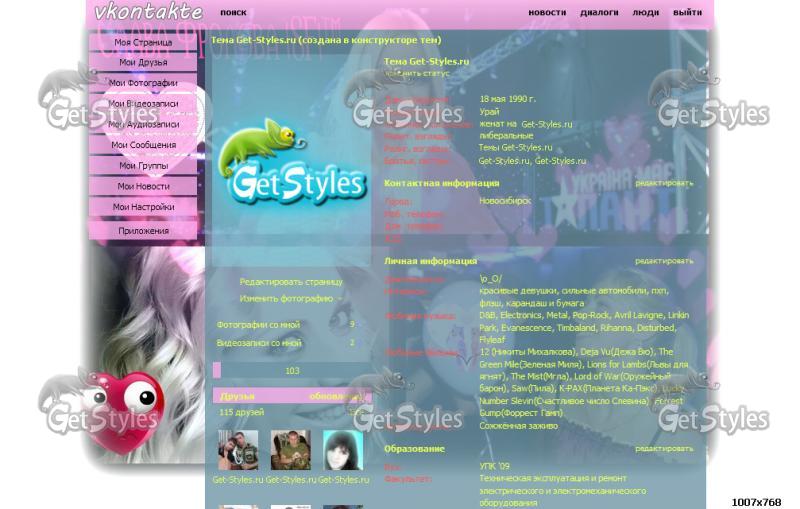The width and height of the screenshot is (800, 509).
Task: Click the 103 rating bar
Action: click(x=291, y=370)
